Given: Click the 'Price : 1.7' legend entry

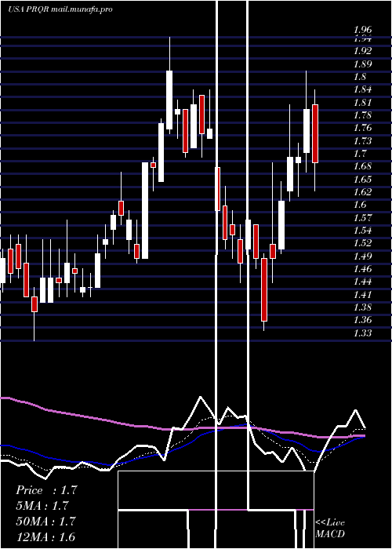Looking at the screenshot, I should (x=46, y=490).
